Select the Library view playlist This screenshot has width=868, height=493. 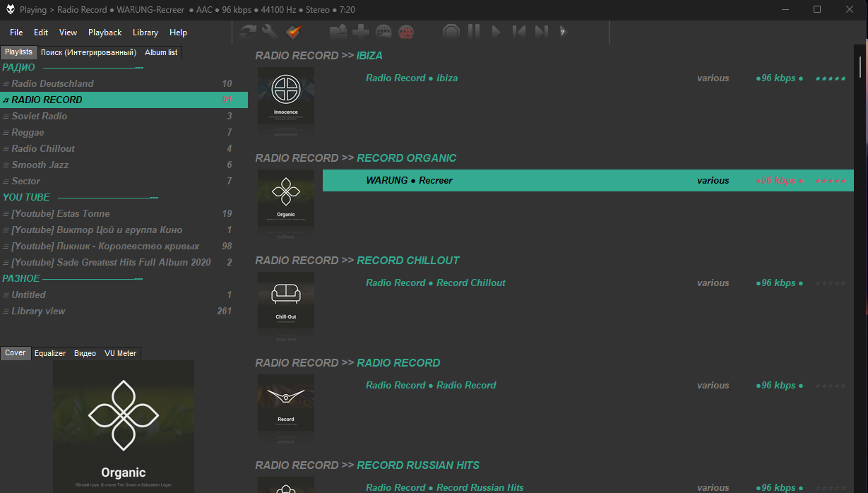[x=124, y=311]
